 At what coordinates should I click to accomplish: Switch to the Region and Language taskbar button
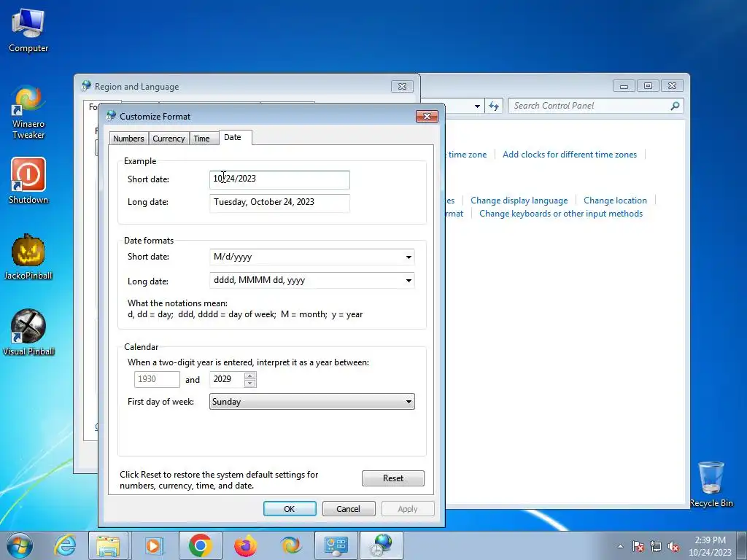click(x=382, y=545)
